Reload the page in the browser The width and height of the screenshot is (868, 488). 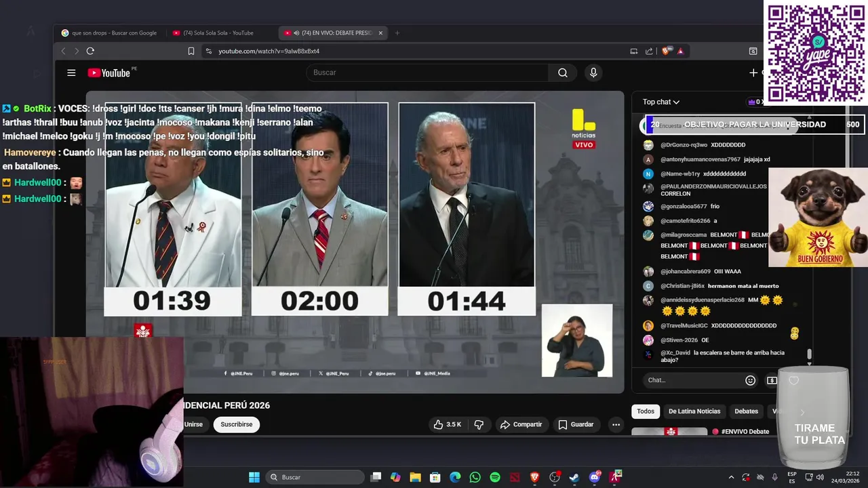pyautogui.click(x=90, y=51)
